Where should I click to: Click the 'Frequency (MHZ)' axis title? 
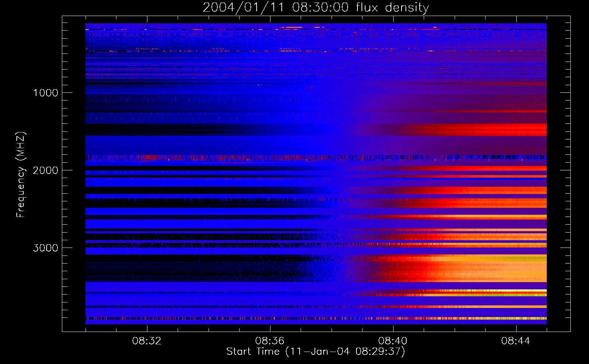pyautogui.click(x=21, y=175)
